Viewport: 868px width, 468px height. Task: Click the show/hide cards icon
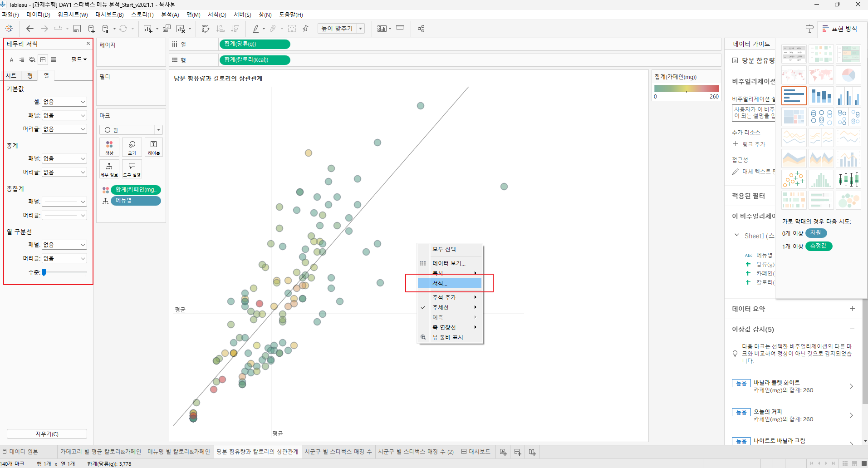tap(382, 29)
